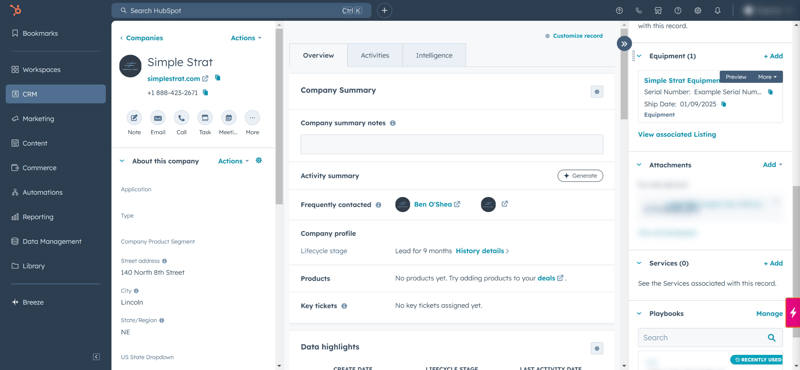Collapse the Attachments section

point(639,165)
